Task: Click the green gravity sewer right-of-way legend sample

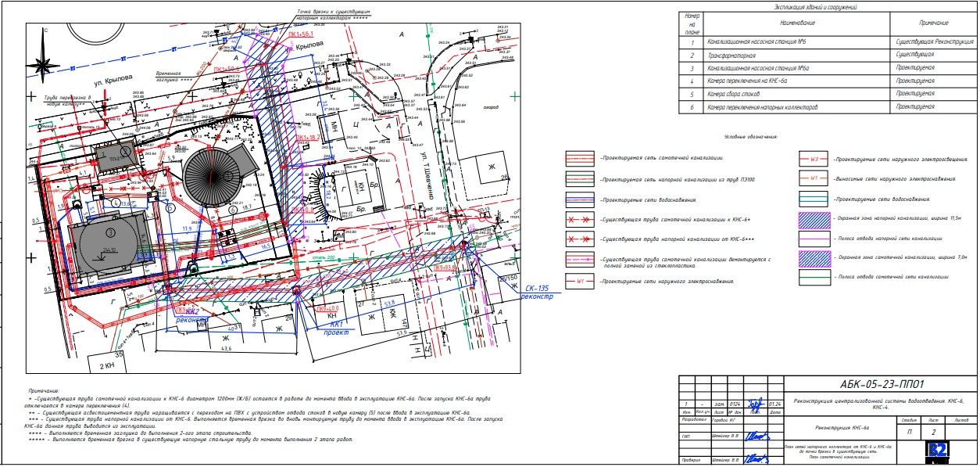Action: (814, 278)
